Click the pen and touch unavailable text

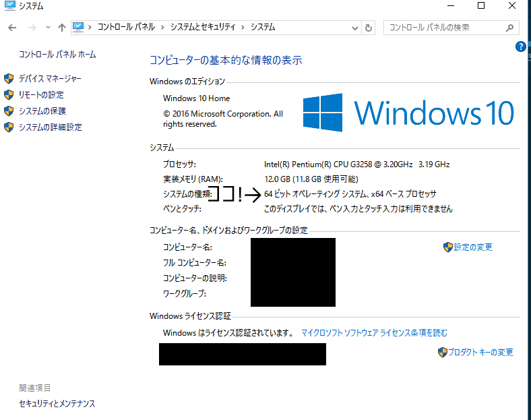tap(358, 208)
